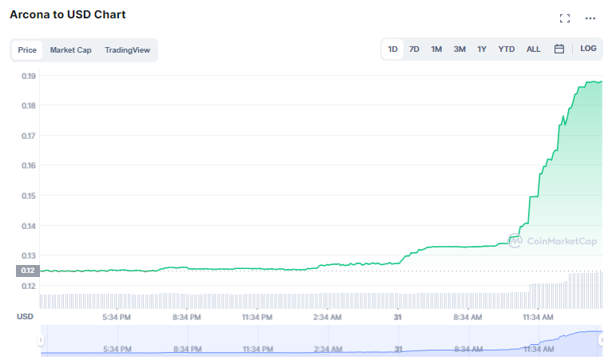Switch to the Market Cap tab
Image resolution: width=612 pixels, height=364 pixels.
pos(70,50)
